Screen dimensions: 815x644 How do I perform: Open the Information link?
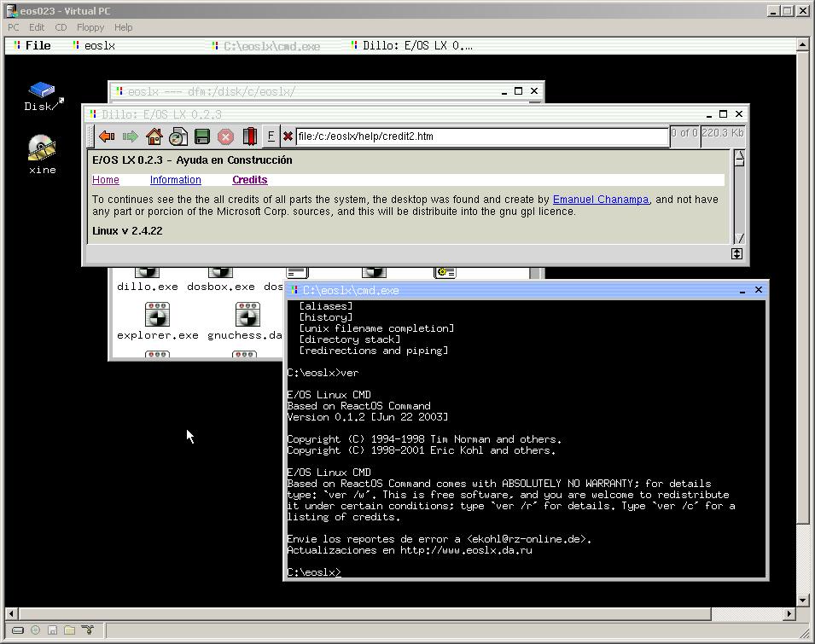[175, 180]
